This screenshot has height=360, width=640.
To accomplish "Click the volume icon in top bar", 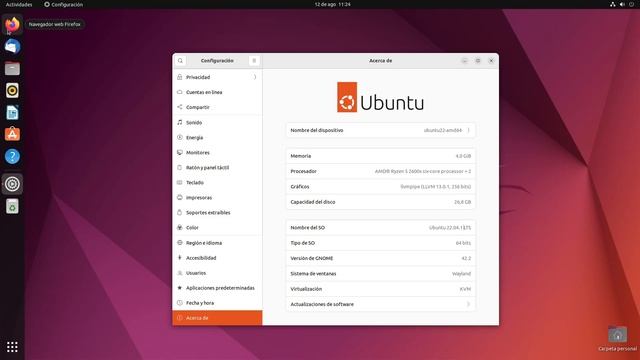I will point(622,4).
